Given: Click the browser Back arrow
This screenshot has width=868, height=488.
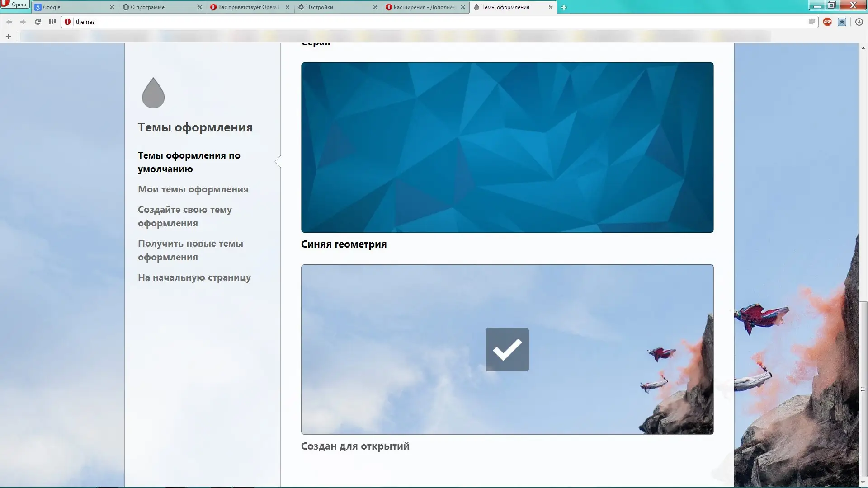Looking at the screenshot, I should click(x=9, y=22).
